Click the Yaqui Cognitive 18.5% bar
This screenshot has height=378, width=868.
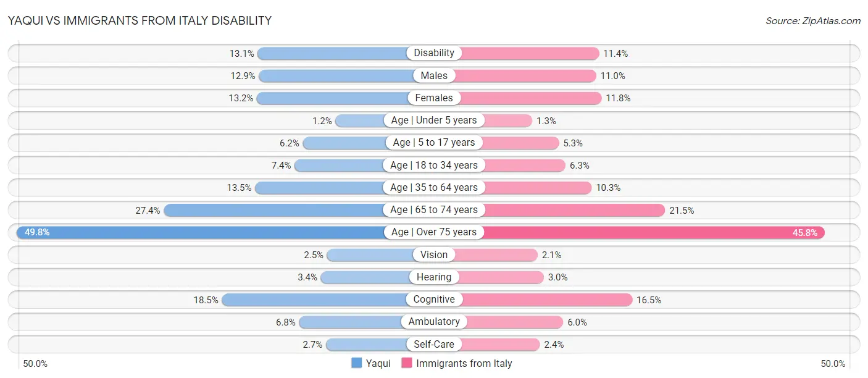click(x=315, y=300)
